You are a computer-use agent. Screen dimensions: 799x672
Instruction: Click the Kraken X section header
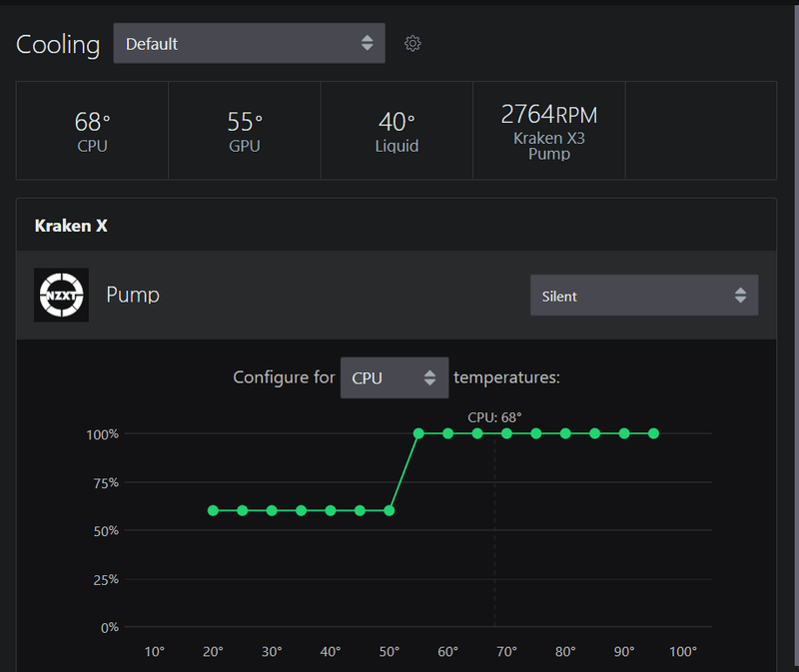(397, 226)
